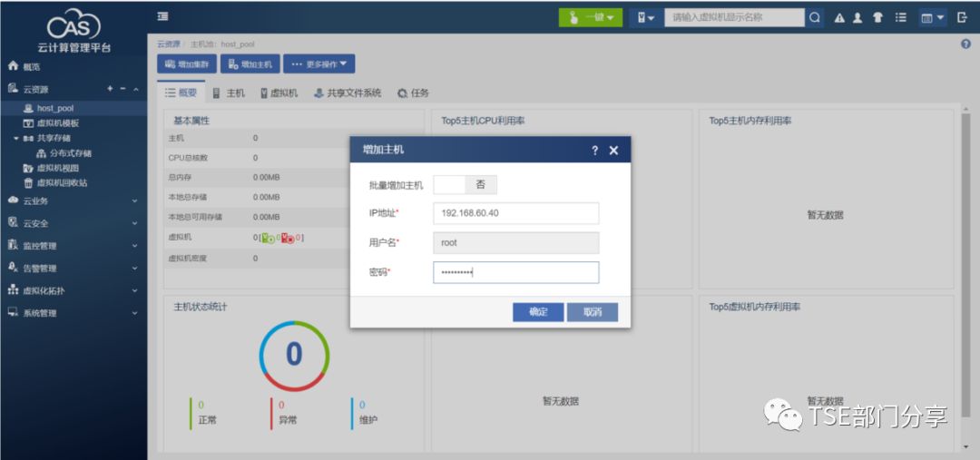Click the 密码 password field
Viewport: 980px width, 460px height.
tap(516, 272)
